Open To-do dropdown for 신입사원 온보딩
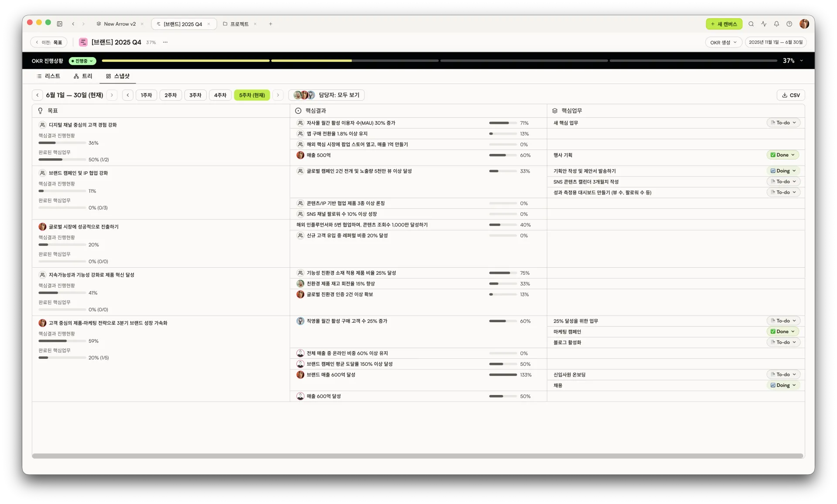Image resolution: width=837 pixels, height=504 pixels. tap(783, 375)
